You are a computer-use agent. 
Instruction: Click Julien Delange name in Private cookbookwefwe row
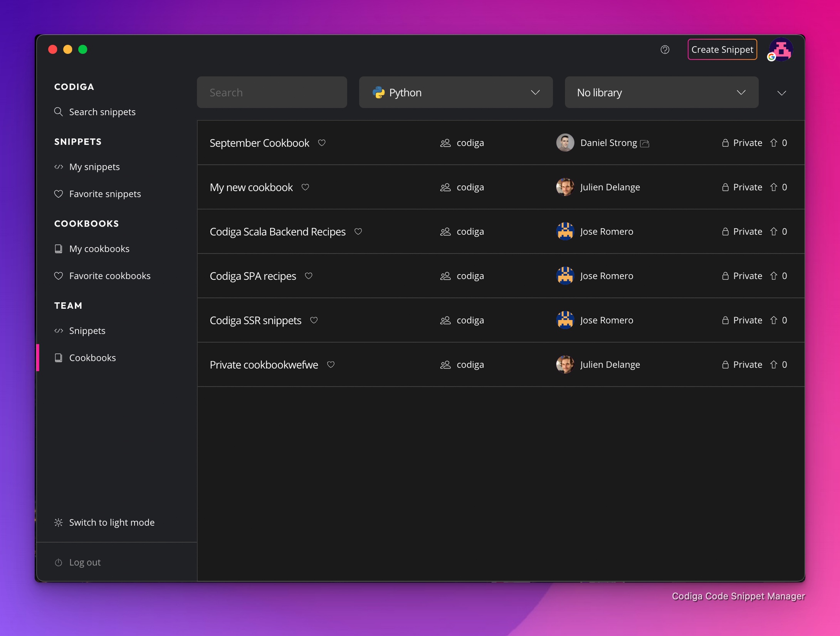(x=610, y=365)
